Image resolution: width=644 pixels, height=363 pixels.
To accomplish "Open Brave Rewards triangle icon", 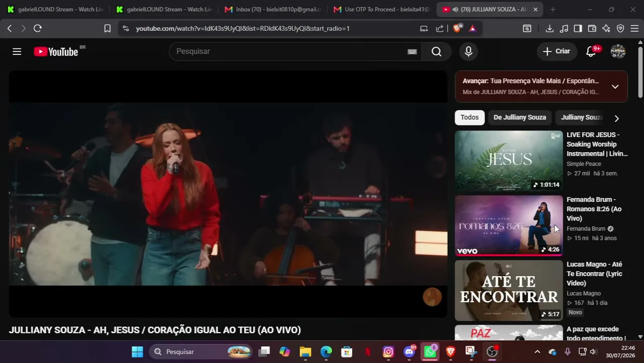I will pyautogui.click(x=472, y=28).
